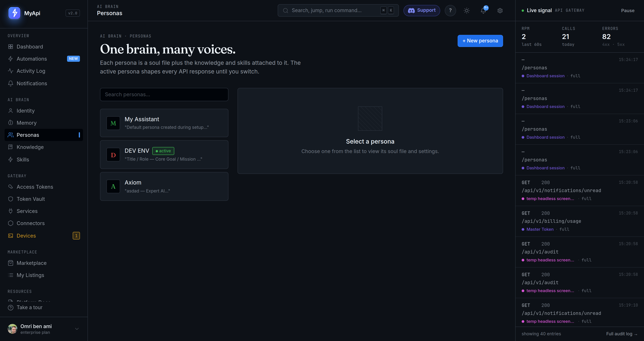Image resolution: width=644 pixels, height=341 pixels.
Task: Expand the Omri ben ami account chevron
Action: tap(77, 329)
